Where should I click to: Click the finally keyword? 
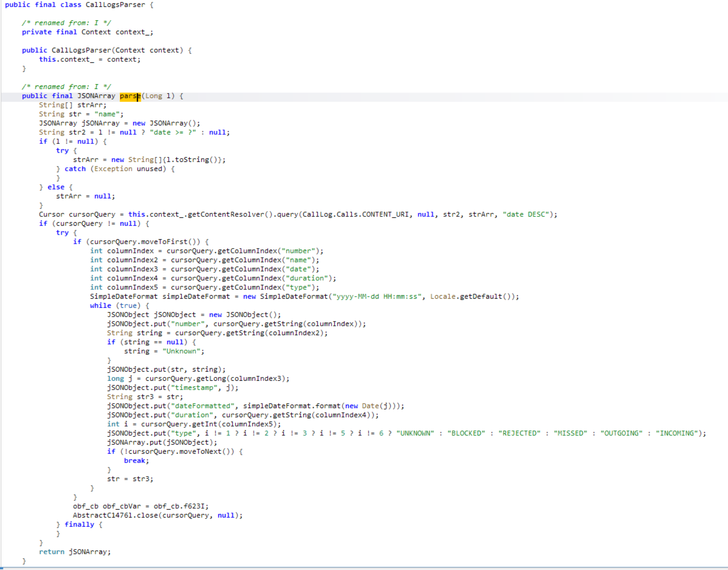[x=79, y=525]
